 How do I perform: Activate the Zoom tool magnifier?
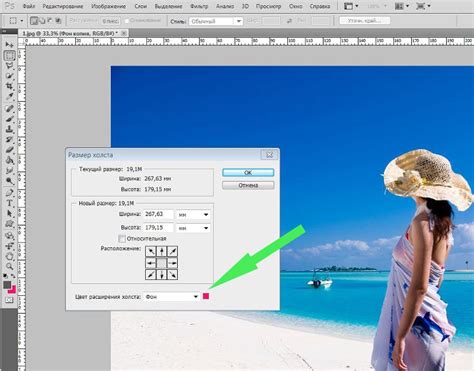point(9,266)
